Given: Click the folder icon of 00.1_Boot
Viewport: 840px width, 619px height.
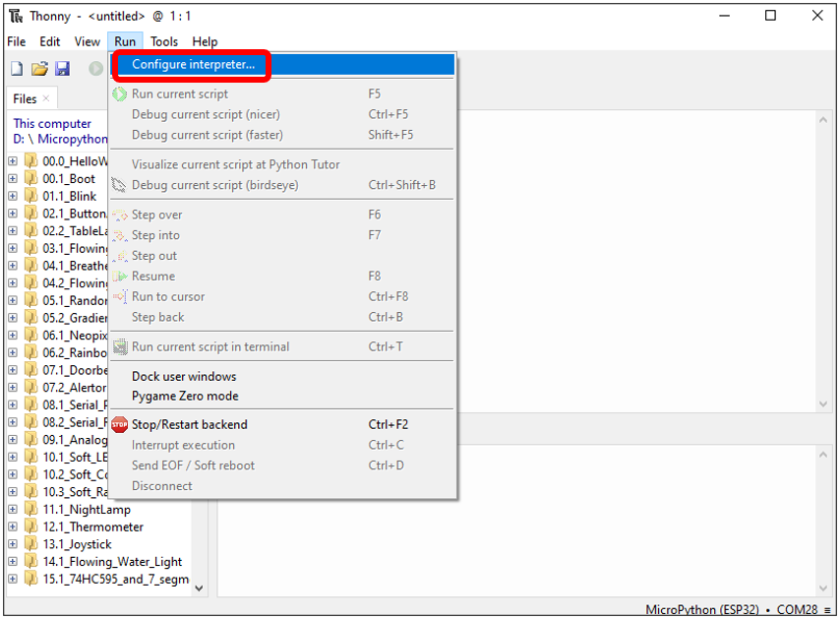Looking at the screenshot, I should click(31, 178).
